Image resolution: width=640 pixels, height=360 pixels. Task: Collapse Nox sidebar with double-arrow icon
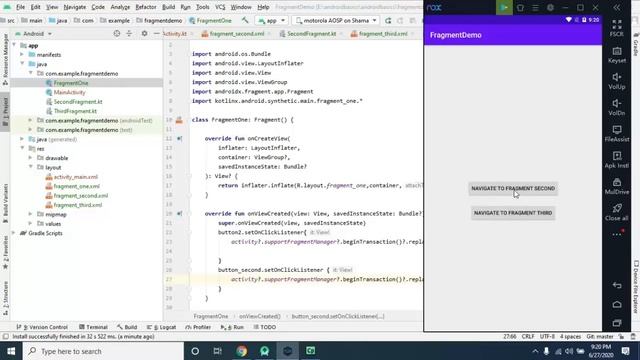pos(617,7)
